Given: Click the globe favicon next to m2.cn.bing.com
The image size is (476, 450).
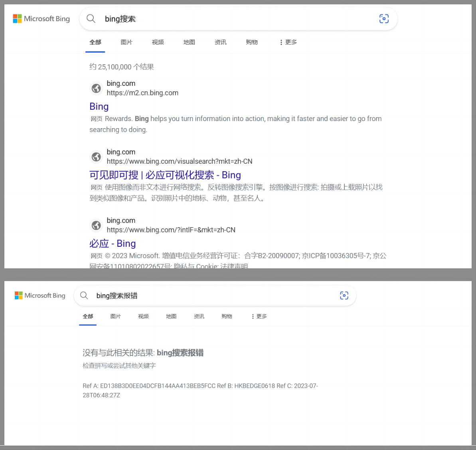Looking at the screenshot, I should pos(96,88).
